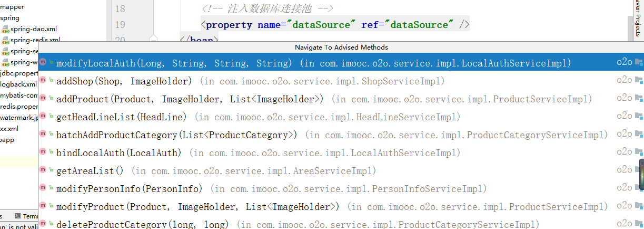644x229 pixels.
Task: Click method icon beside batchAddProductCategory
Action: (x=43, y=135)
